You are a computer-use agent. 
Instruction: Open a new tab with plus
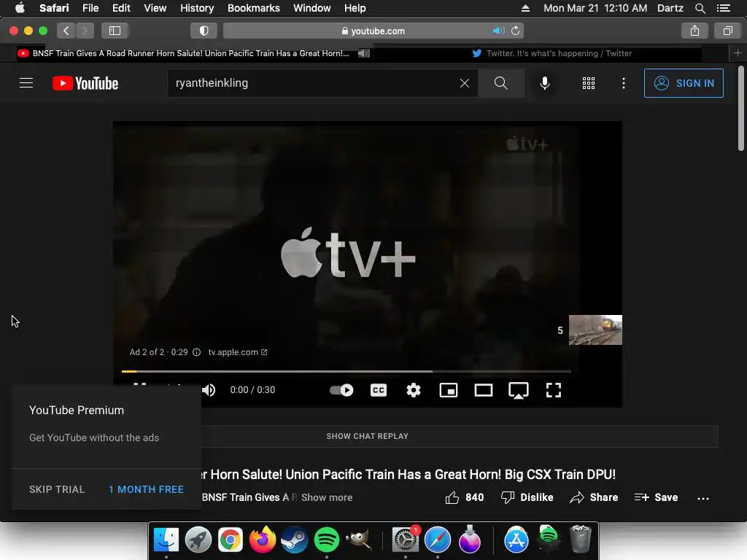(x=738, y=53)
